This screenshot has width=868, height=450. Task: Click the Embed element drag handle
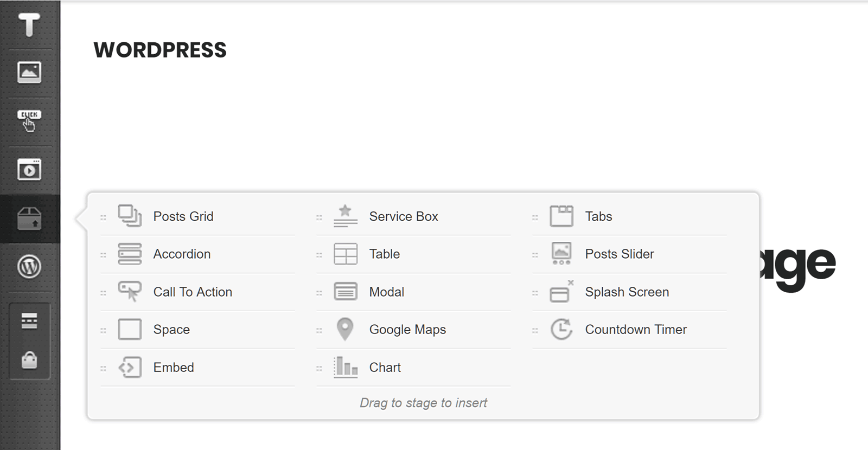(103, 368)
